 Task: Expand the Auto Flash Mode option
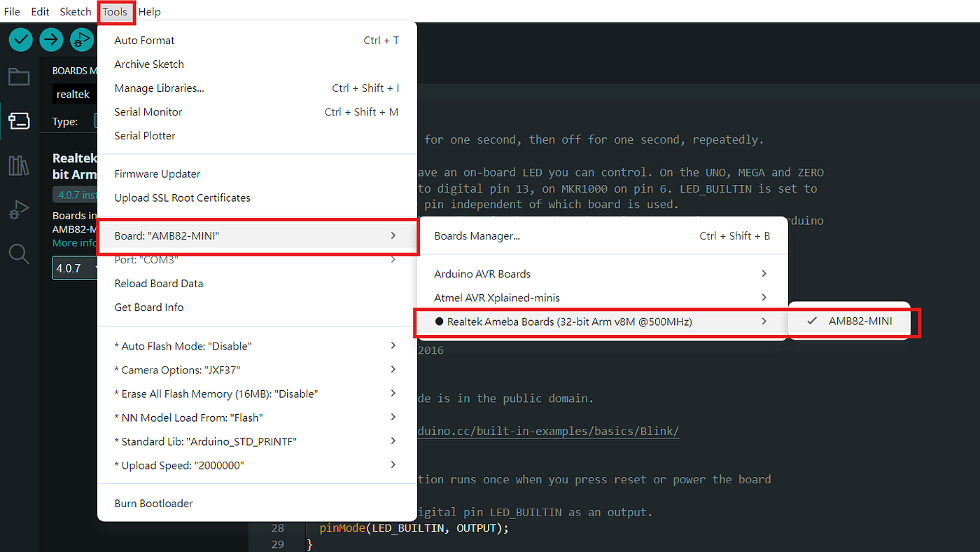pyautogui.click(x=257, y=346)
